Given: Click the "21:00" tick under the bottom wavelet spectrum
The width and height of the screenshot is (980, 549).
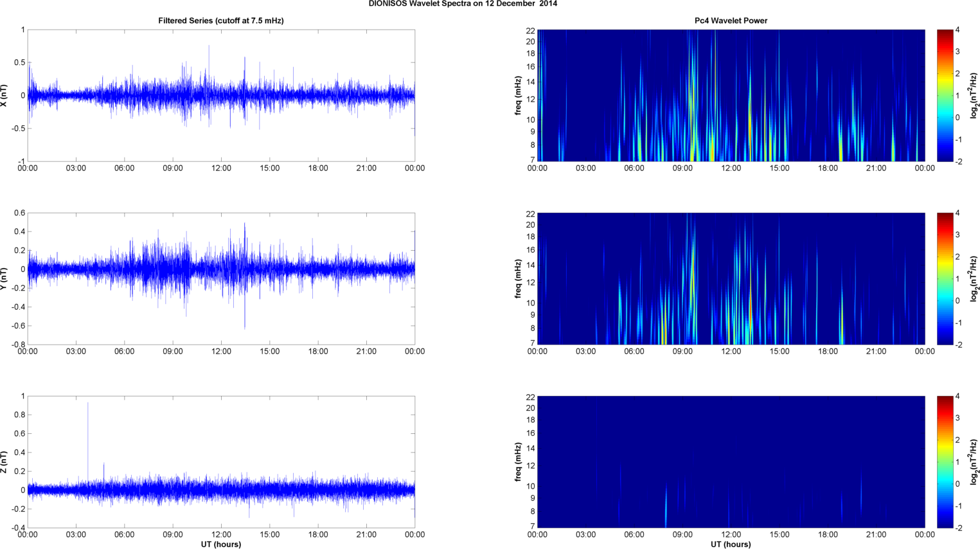Looking at the screenshot, I should click(877, 535).
